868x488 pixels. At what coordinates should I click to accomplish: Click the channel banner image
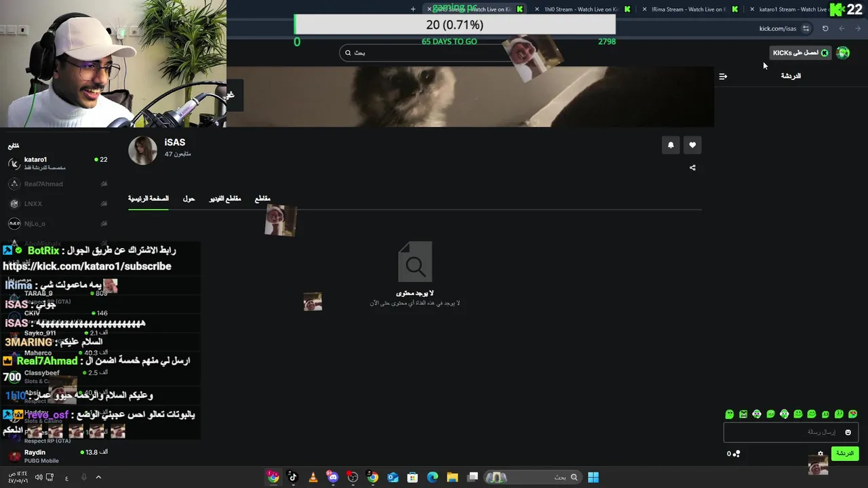470,96
